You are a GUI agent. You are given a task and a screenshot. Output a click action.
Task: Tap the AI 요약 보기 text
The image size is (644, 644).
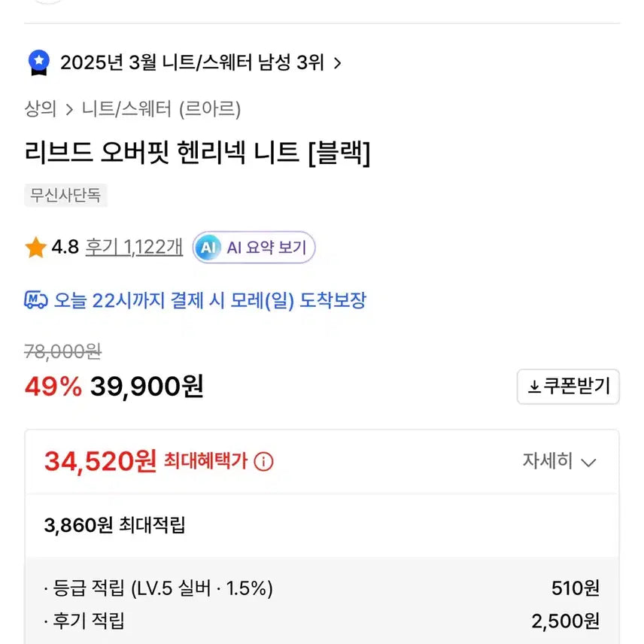click(266, 248)
